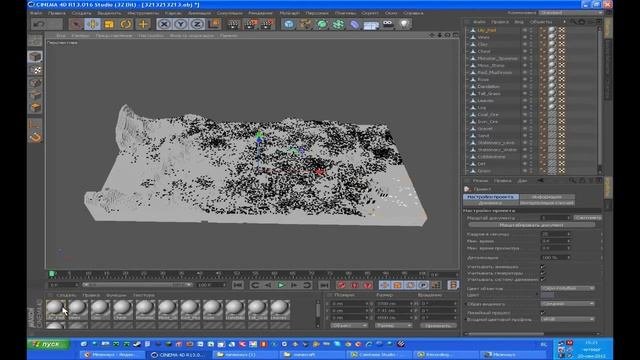Click the record keyframe button
The image size is (640, 360).
click(x=342, y=285)
